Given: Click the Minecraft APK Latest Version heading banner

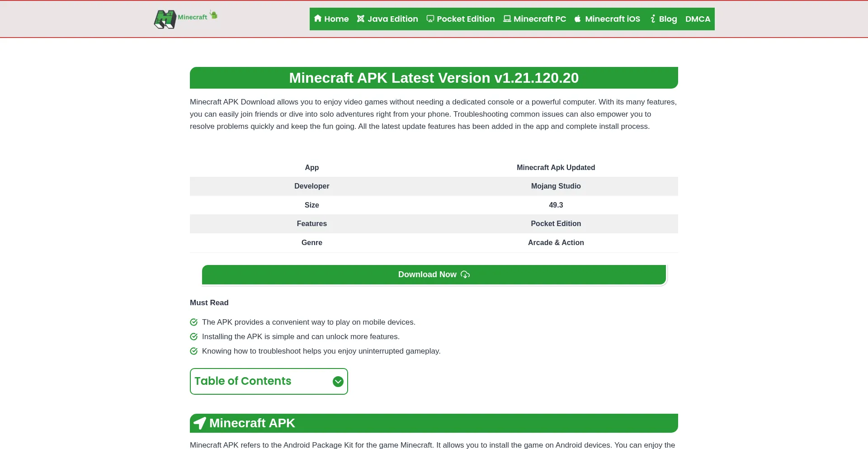Looking at the screenshot, I should (434, 78).
